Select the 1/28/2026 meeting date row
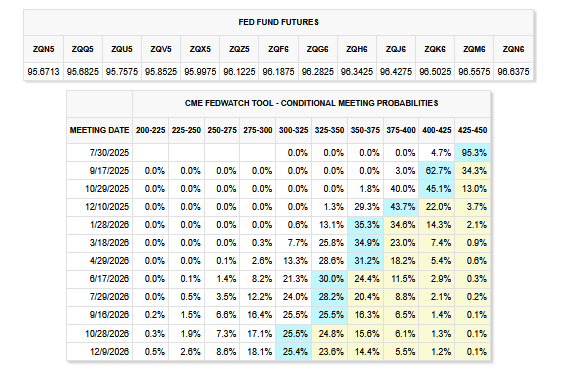 coord(278,225)
